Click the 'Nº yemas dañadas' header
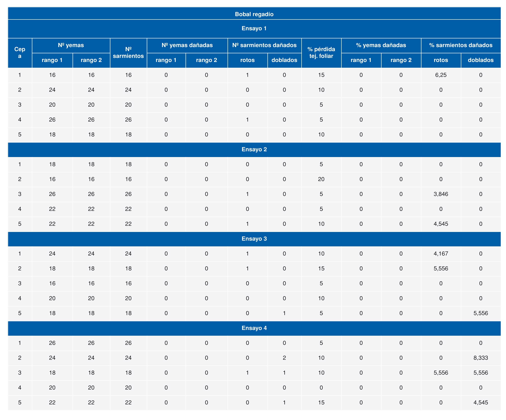The image size is (506, 420). [x=187, y=45]
